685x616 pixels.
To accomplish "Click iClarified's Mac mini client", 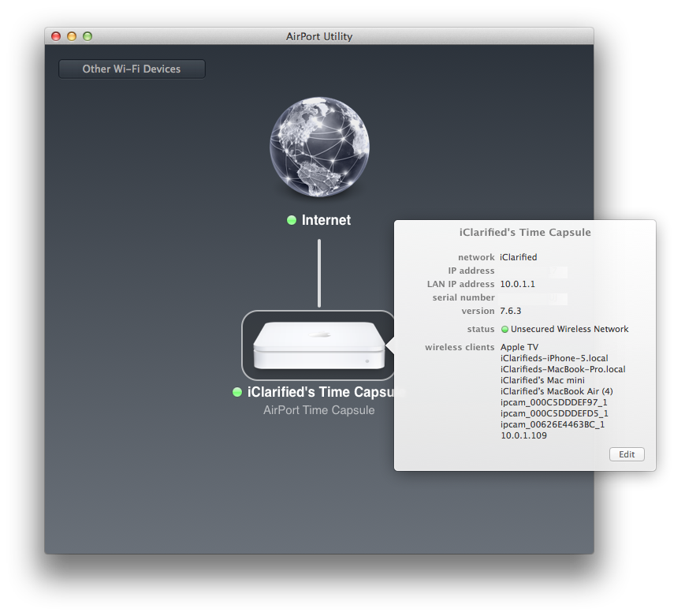I will click(542, 380).
